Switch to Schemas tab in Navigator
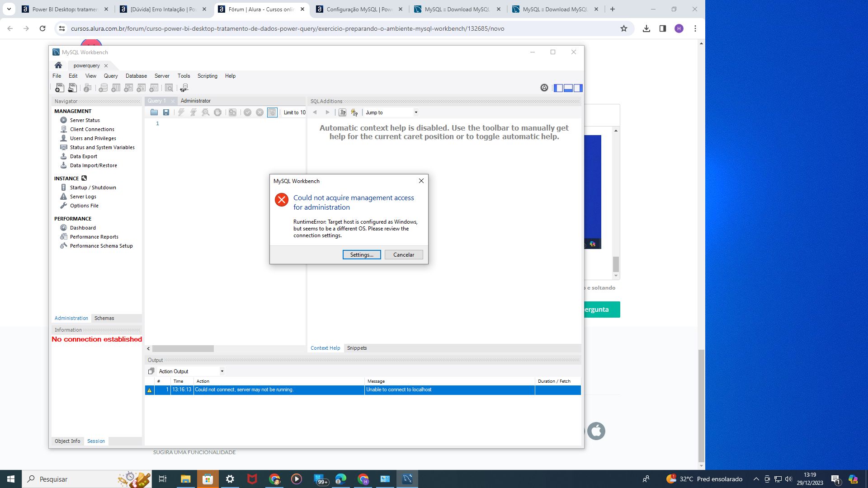Image resolution: width=868 pixels, height=488 pixels. coord(104,318)
